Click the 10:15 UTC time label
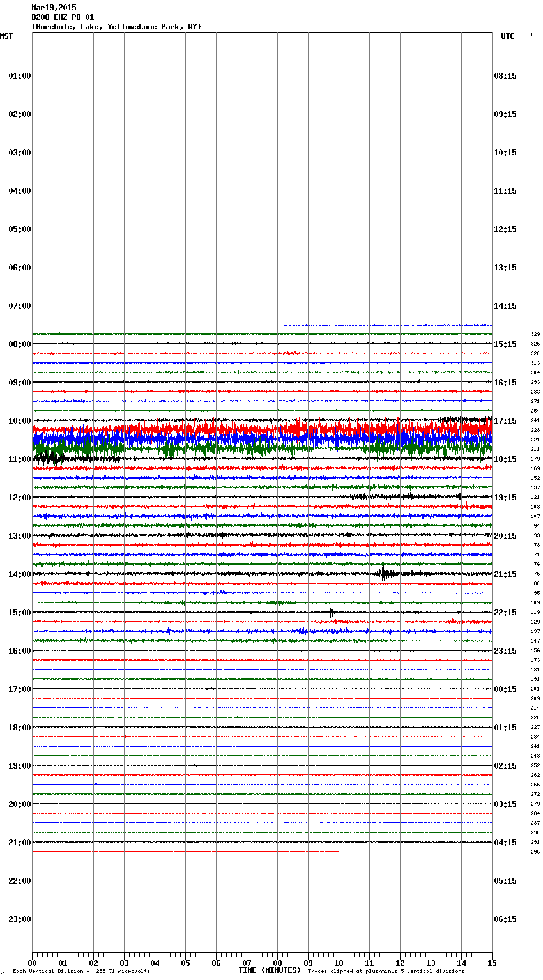Viewport: 543px width, 980px height. [x=505, y=153]
